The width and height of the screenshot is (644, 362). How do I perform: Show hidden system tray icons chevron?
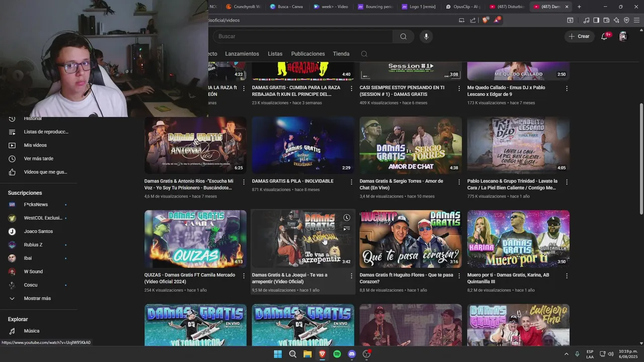567,354
